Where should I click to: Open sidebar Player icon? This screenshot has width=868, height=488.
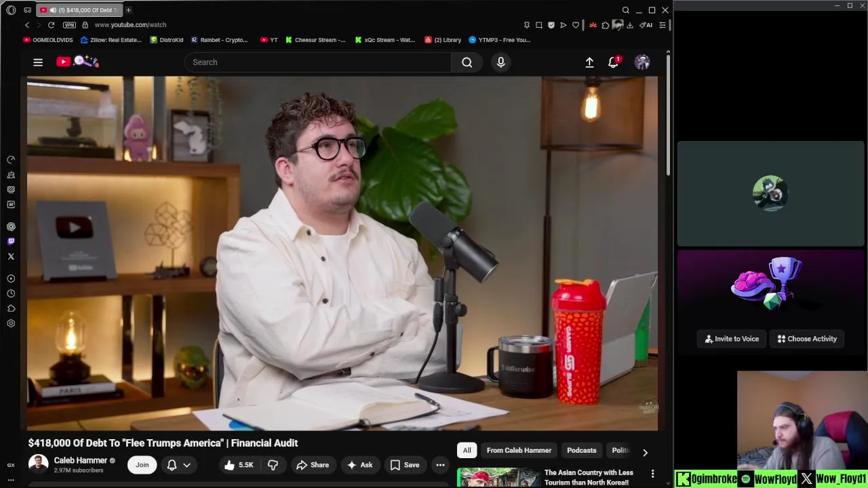(11, 279)
